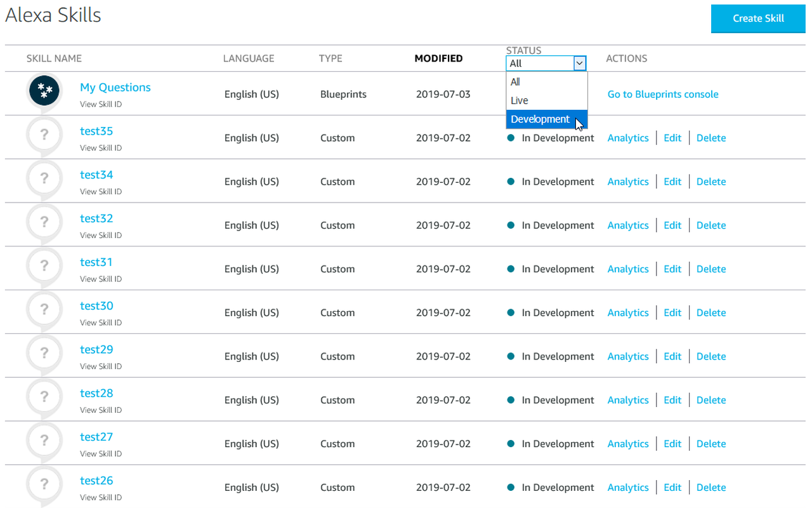Click the 2019-07-03 modified date
Screen dimensions: 812x508
point(443,94)
